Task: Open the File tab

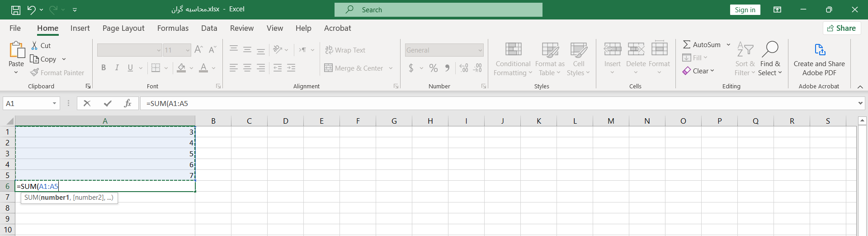Action: (x=15, y=28)
